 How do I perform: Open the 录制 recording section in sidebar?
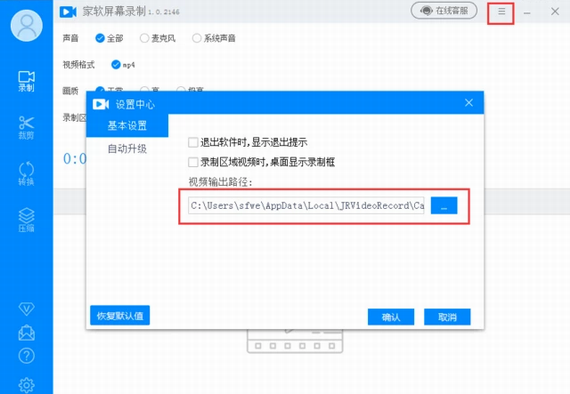pyautogui.click(x=27, y=81)
